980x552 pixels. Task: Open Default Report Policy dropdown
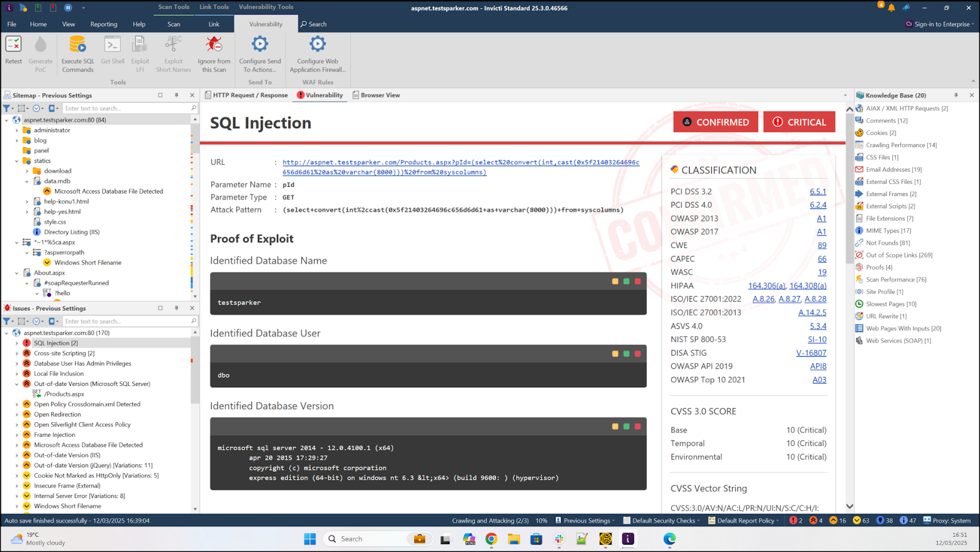(x=744, y=521)
